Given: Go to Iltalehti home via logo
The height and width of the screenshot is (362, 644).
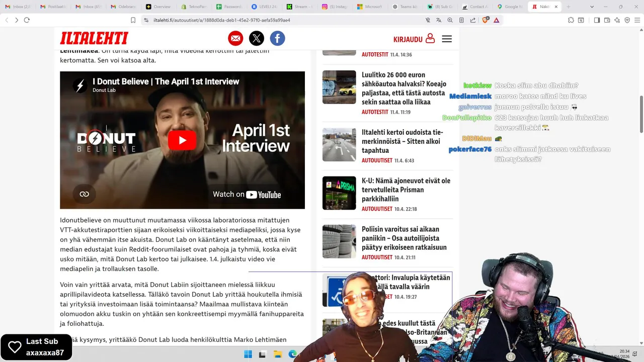Looking at the screenshot, I should click(94, 38).
